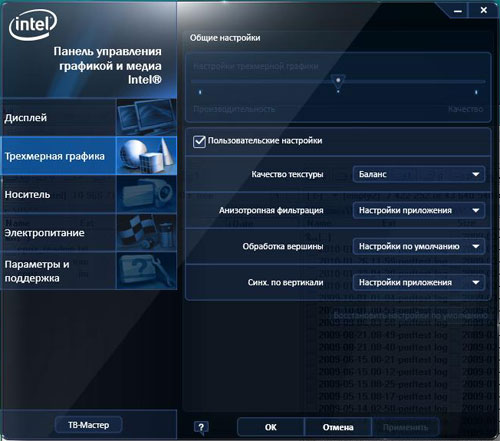The height and width of the screenshot is (441, 500).
Task: Click the ТВ-Мастер button
Action: (x=88, y=425)
